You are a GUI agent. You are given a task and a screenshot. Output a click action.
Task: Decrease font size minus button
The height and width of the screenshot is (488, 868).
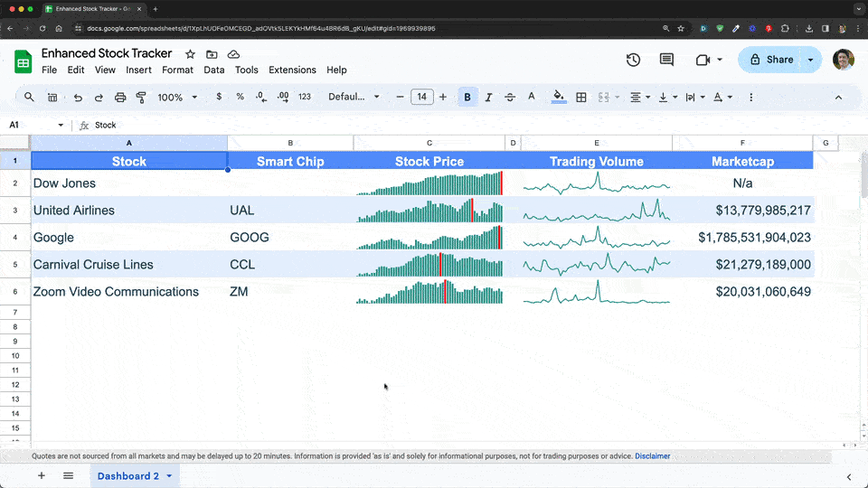tap(400, 97)
